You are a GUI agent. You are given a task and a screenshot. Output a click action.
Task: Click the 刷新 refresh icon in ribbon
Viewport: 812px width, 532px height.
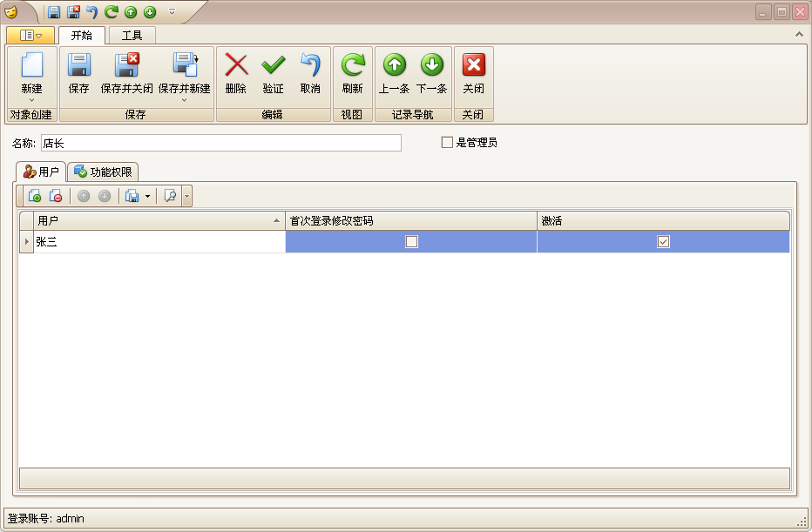tap(353, 64)
